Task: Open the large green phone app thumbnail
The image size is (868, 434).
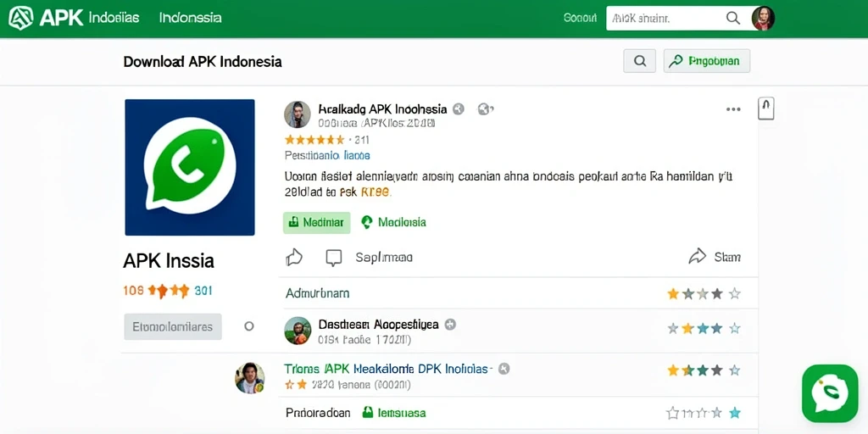Action: tap(190, 167)
